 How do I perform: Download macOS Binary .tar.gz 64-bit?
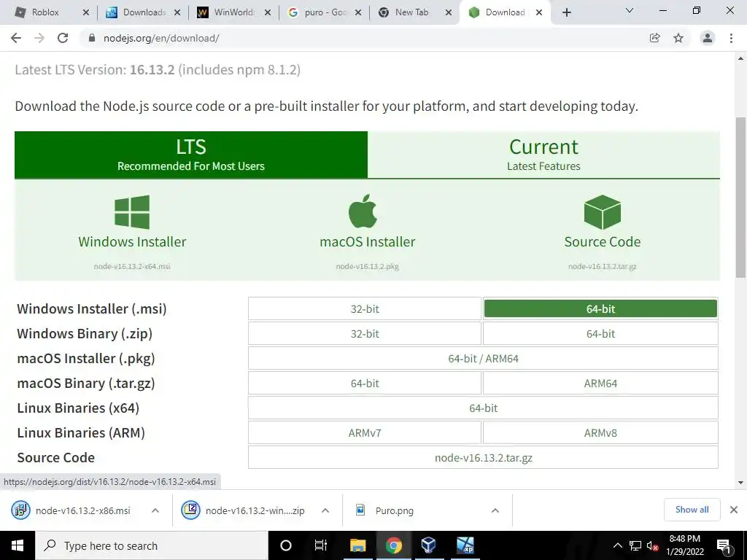click(365, 383)
